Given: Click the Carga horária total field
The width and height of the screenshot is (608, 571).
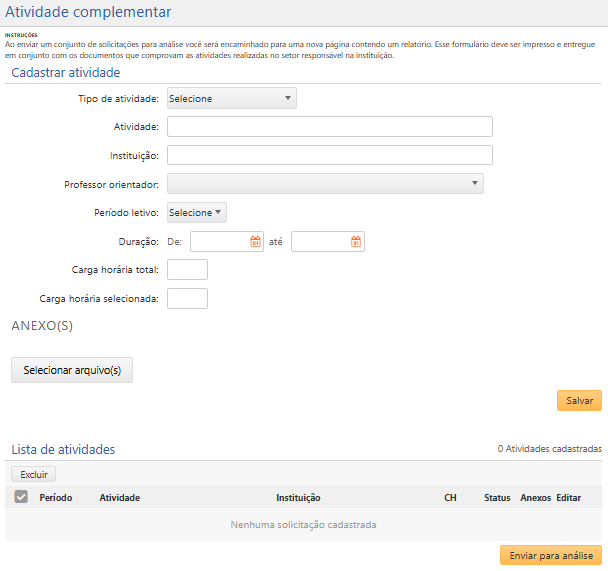Looking at the screenshot, I should click(x=187, y=270).
